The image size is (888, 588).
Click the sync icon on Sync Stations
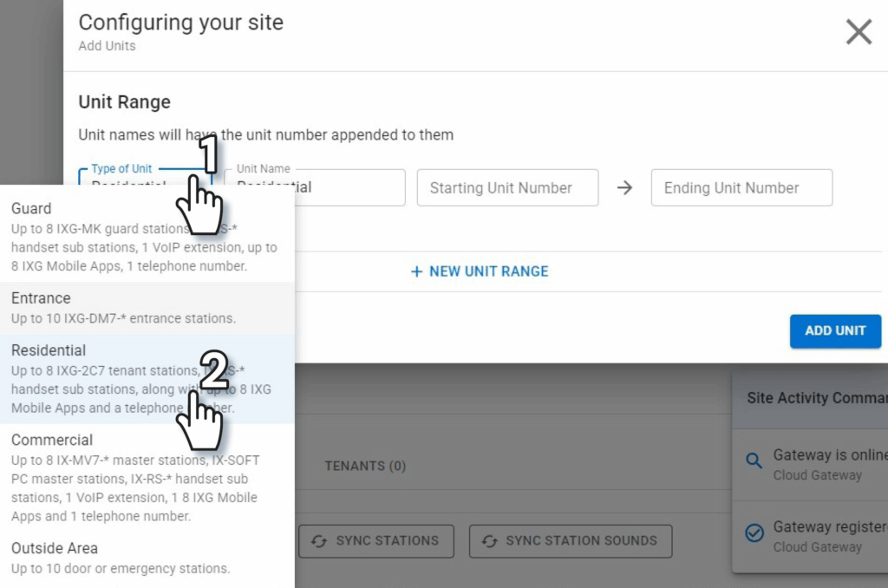(x=319, y=540)
